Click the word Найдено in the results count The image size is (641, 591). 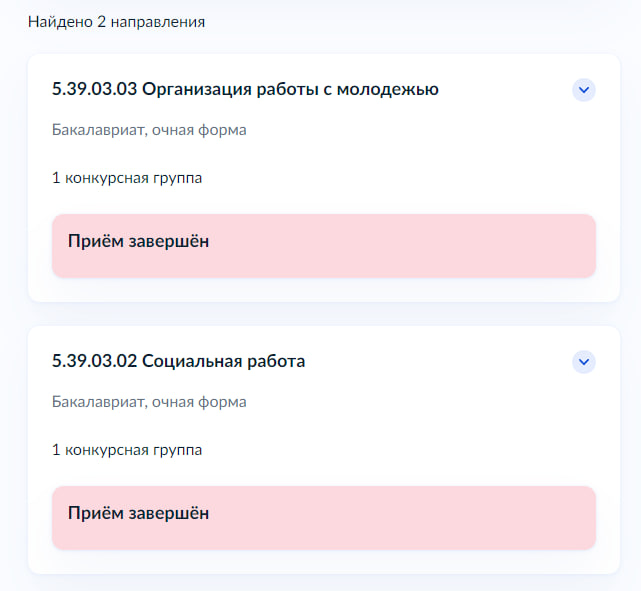click(x=61, y=22)
